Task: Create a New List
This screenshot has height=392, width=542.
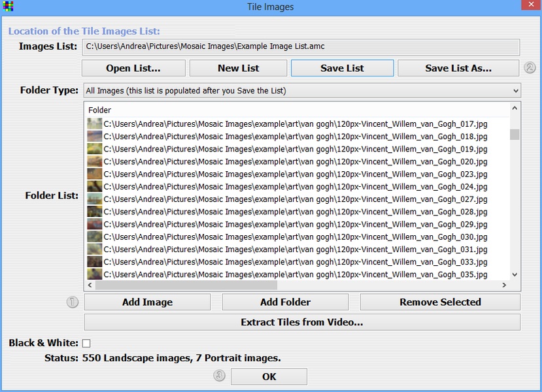Action: (238, 68)
